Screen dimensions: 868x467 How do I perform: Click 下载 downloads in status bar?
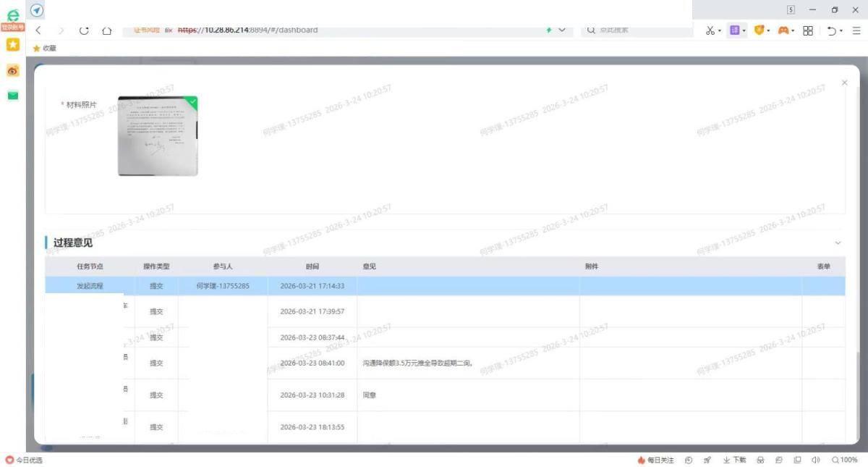pos(734,460)
